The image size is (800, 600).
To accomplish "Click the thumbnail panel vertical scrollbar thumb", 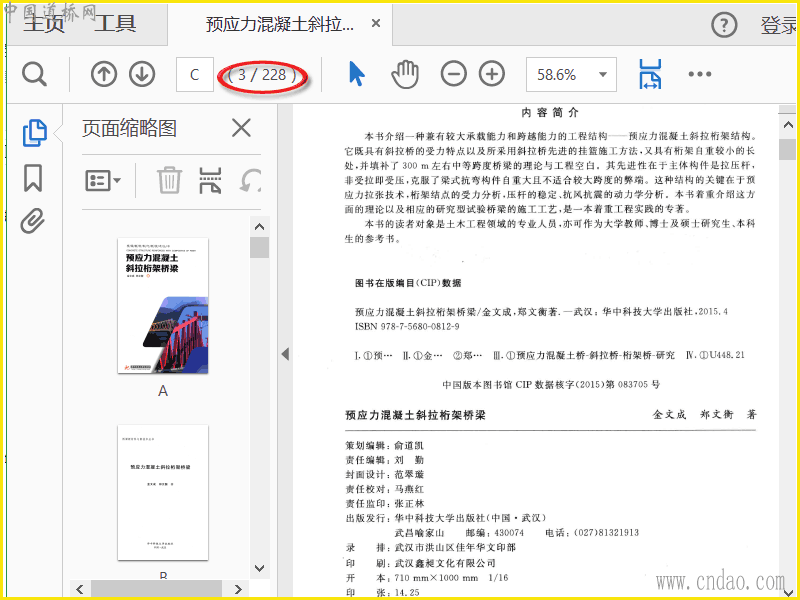I will [260, 247].
